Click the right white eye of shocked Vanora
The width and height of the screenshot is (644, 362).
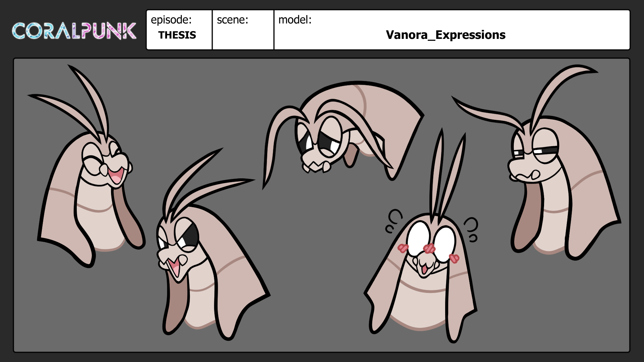coord(445,243)
